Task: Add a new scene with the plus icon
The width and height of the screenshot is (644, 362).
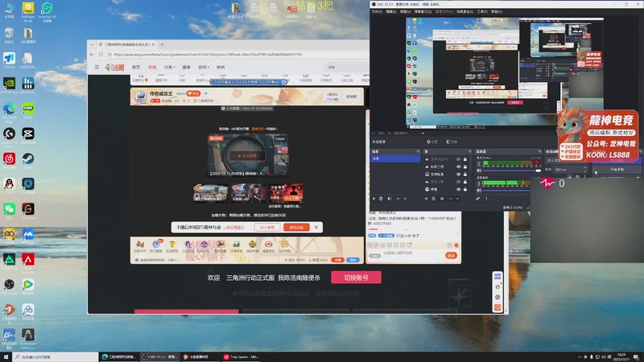Action: (x=374, y=199)
